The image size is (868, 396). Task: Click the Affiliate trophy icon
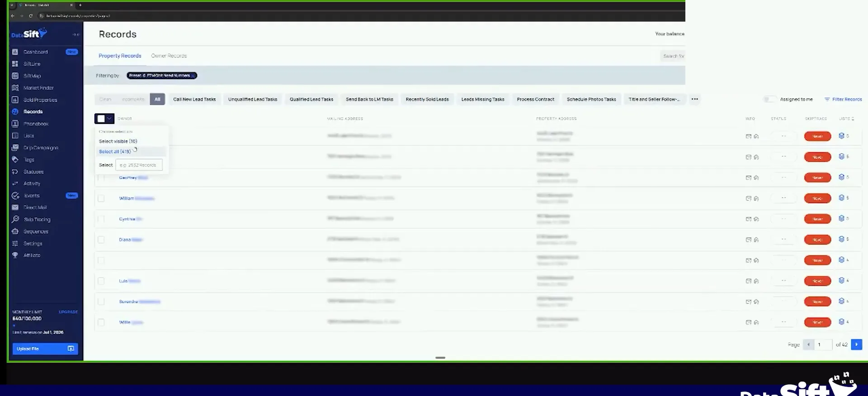(x=15, y=255)
